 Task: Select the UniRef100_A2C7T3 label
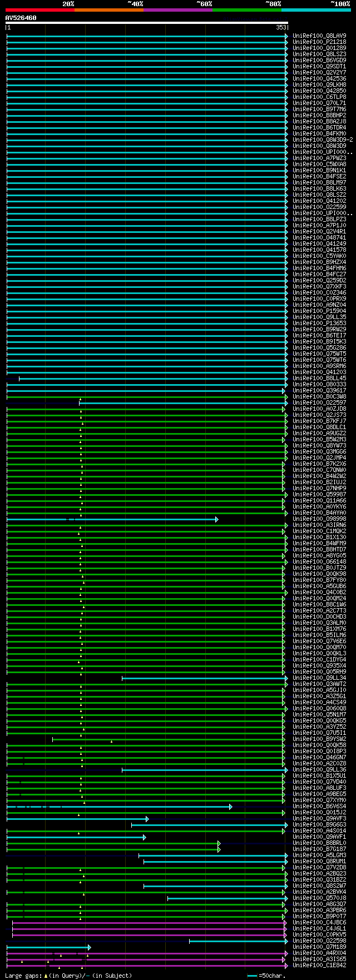tap(319, 610)
